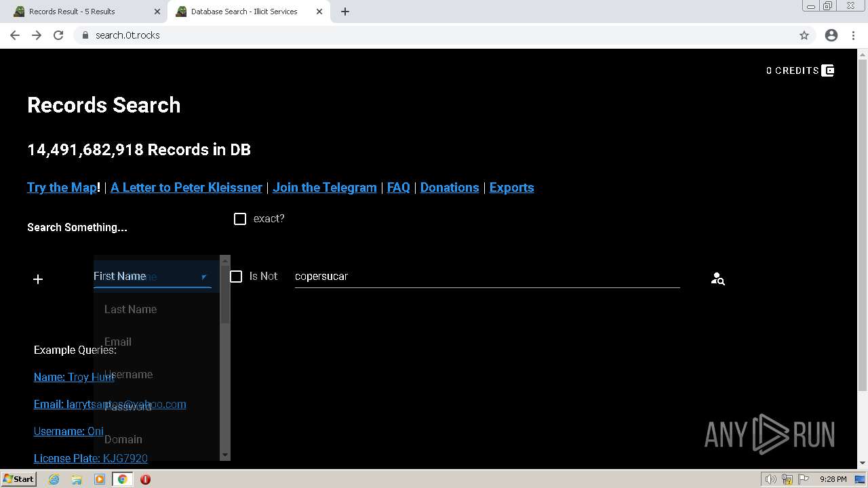The width and height of the screenshot is (868, 488).
Task: Click the network icon in the system tray
Action: pyautogui.click(x=787, y=479)
